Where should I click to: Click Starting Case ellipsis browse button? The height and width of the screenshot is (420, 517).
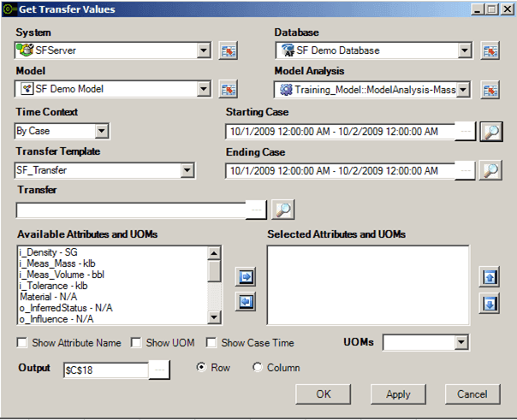[466, 132]
